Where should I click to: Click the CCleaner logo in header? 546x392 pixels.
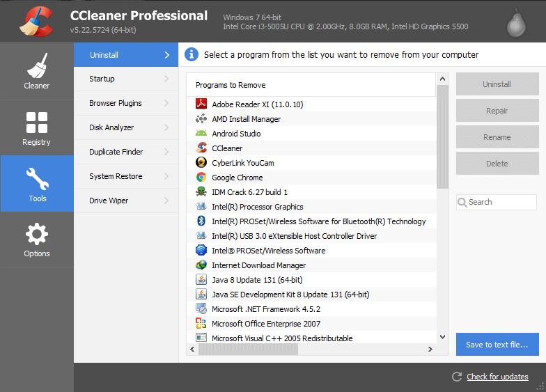point(36,22)
